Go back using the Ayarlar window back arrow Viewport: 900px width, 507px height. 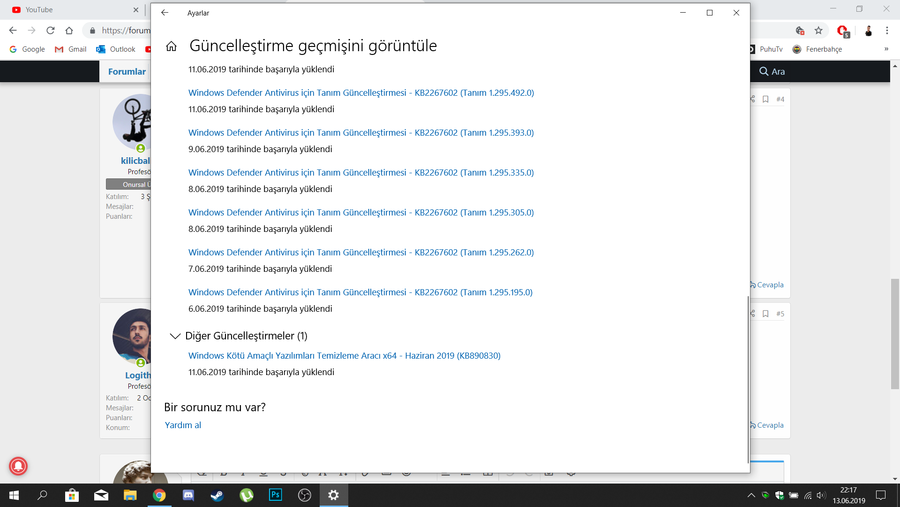pos(165,13)
